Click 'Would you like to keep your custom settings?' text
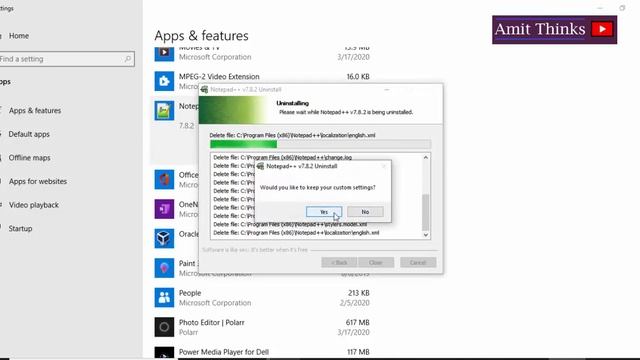The image size is (640, 360). 318,187
